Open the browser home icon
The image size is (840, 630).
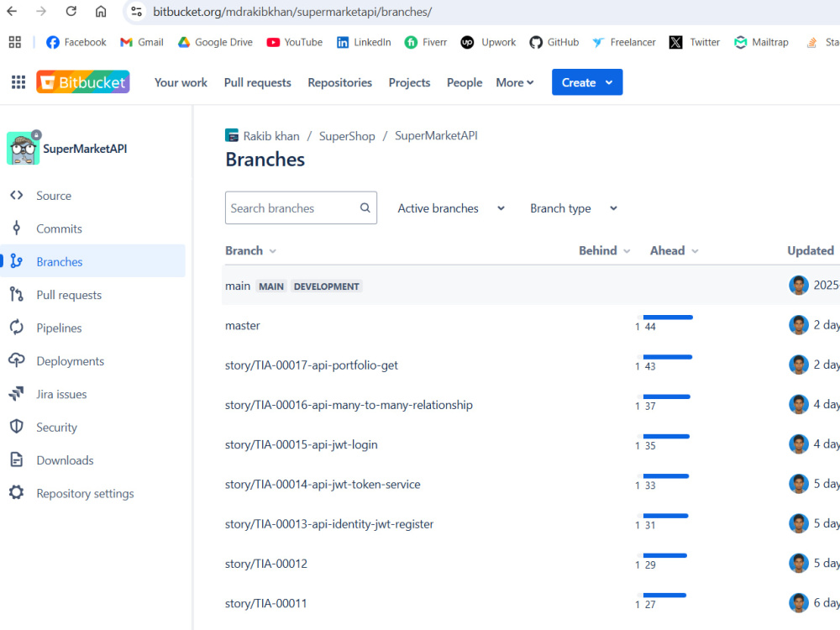coord(101,11)
